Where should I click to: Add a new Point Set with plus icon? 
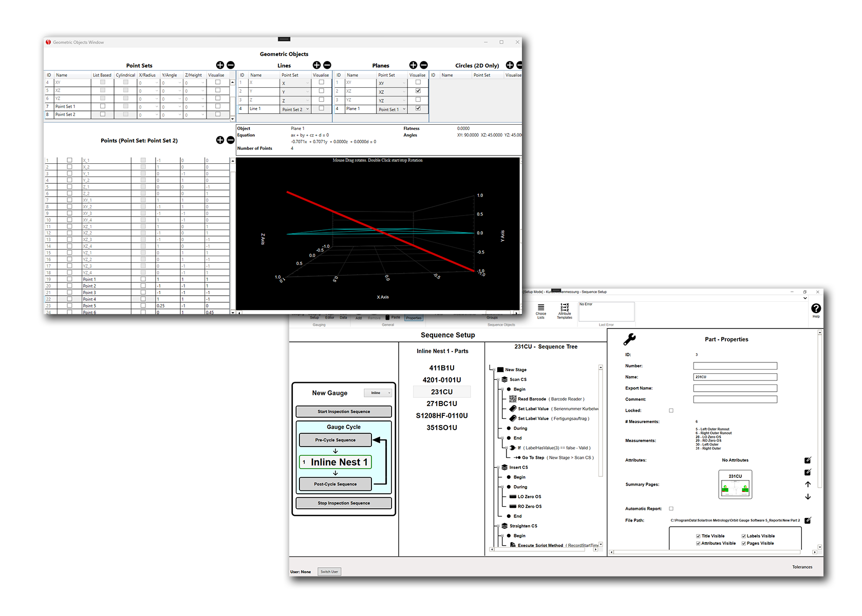(x=220, y=65)
